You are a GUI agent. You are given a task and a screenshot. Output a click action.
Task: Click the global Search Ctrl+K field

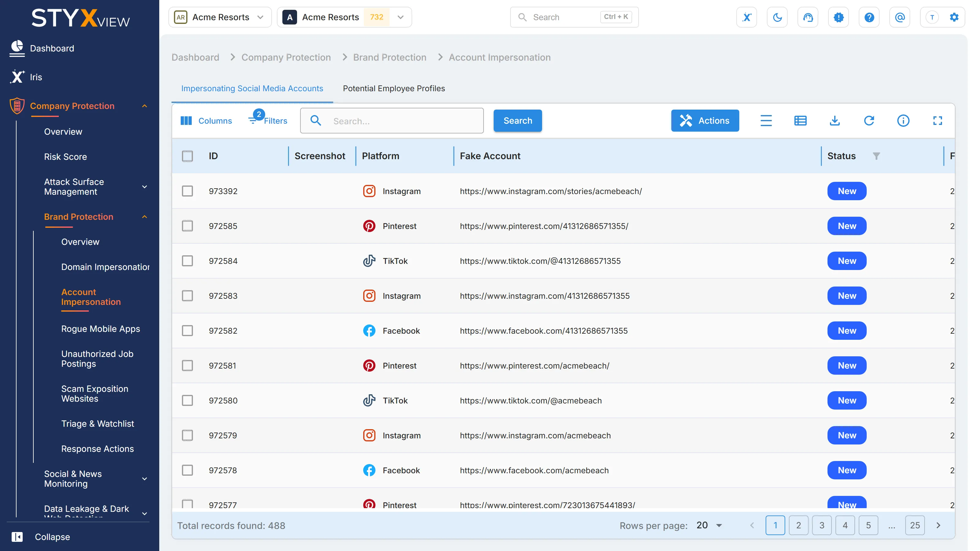574,17
